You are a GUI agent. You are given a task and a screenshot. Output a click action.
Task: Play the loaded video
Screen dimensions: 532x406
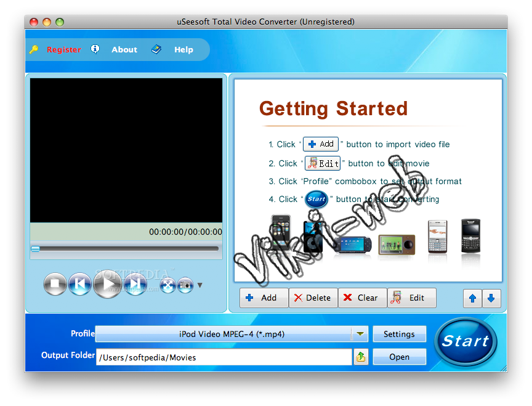coord(107,284)
